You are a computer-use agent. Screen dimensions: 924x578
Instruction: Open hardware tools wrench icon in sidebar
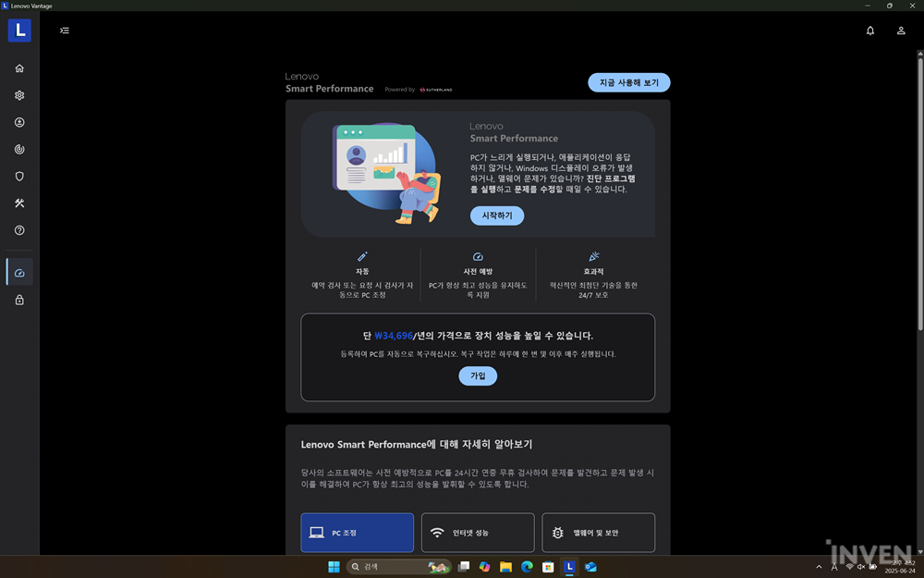tap(19, 203)
